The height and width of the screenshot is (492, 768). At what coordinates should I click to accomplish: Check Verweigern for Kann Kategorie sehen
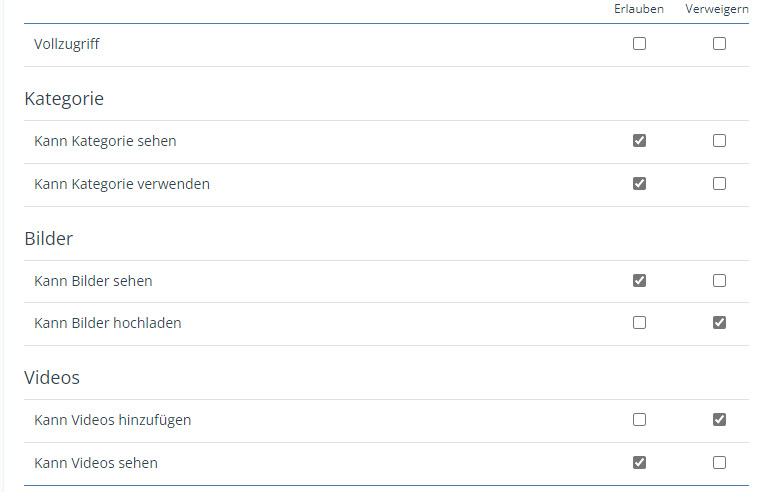pos(719,141)
